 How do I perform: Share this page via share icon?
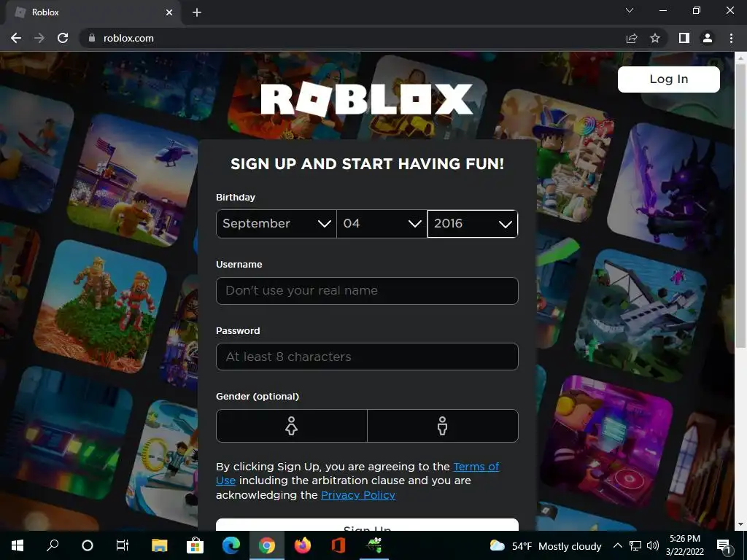click(x=632, y=38)
